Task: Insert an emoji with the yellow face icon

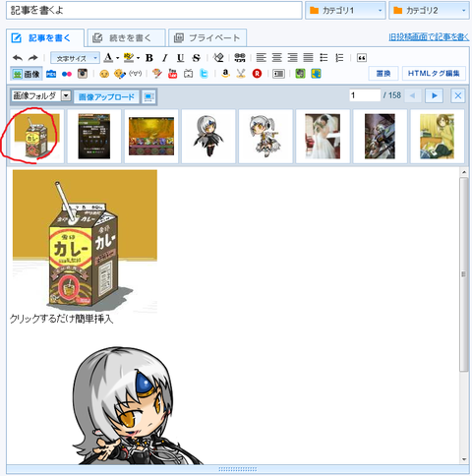Action: pos(104,74)
